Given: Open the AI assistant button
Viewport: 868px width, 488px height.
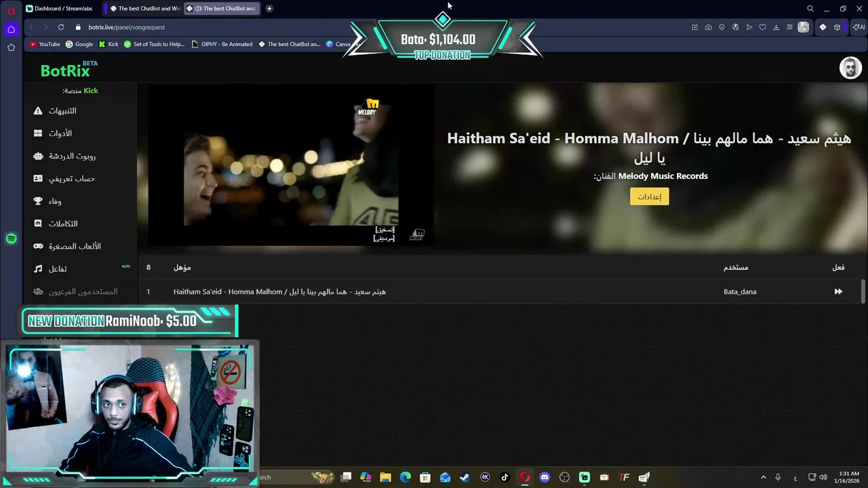Looking at the screenshot, I should tap(859, 27).
